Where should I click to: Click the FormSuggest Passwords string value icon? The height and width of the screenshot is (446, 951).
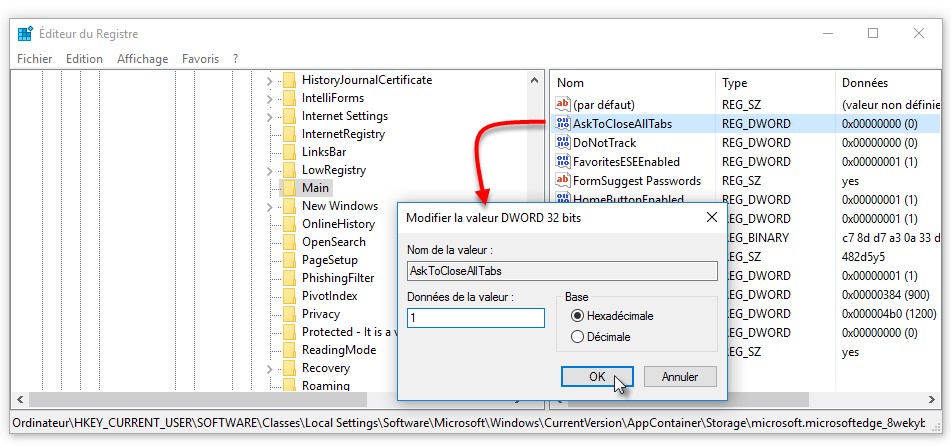pyautogui.click(x=562, y=181)
